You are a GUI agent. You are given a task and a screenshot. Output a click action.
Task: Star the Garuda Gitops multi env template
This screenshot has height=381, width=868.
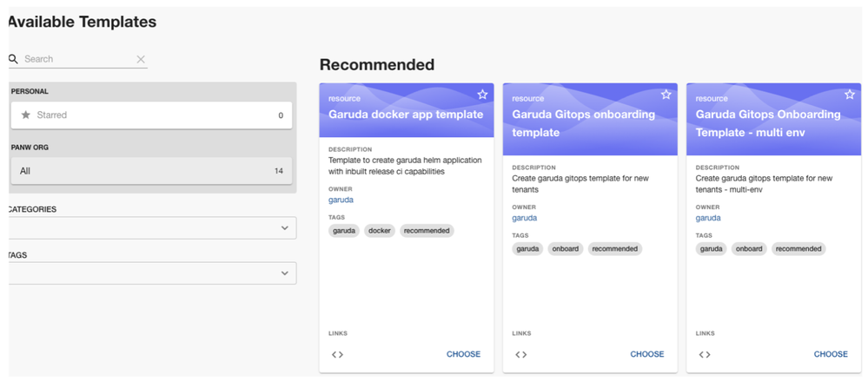tap(850, 94)
